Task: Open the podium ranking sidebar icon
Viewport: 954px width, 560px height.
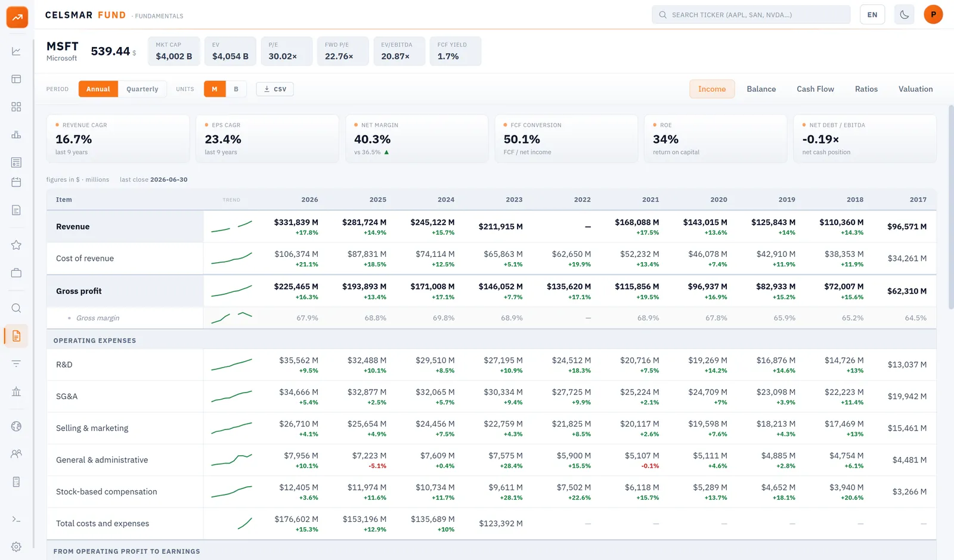Action: click(x=16, y=135)
